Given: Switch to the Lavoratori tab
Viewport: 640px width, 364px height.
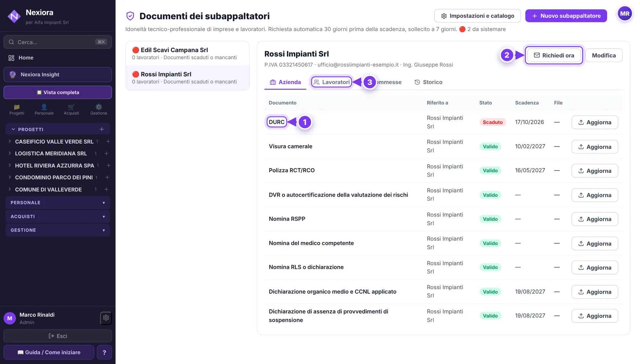Looking at the screenshot, I should 332,82.
